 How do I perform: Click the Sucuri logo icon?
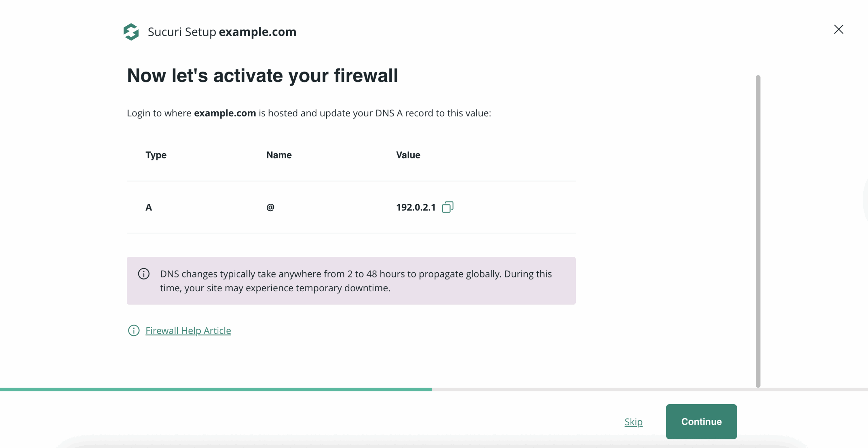click(132, 32)
